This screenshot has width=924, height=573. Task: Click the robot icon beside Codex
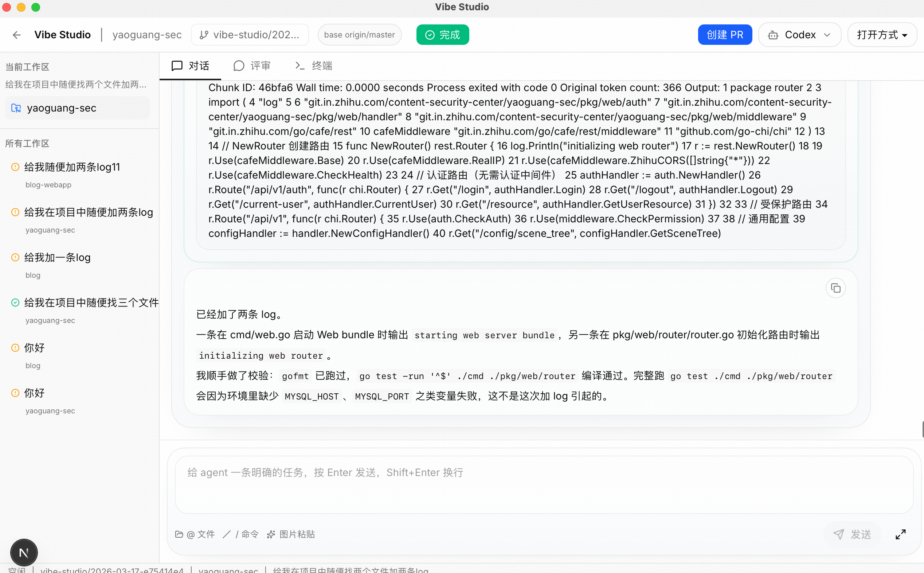point(773,35)
